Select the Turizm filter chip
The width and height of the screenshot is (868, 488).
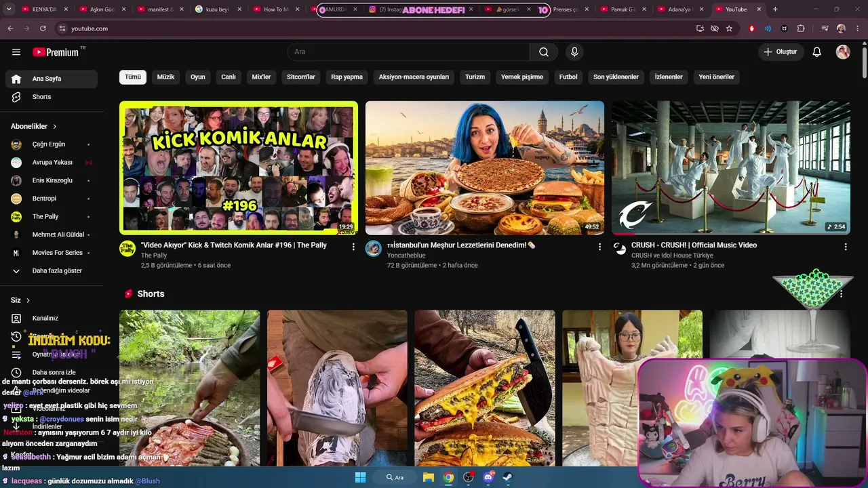(x=475, y=77)
